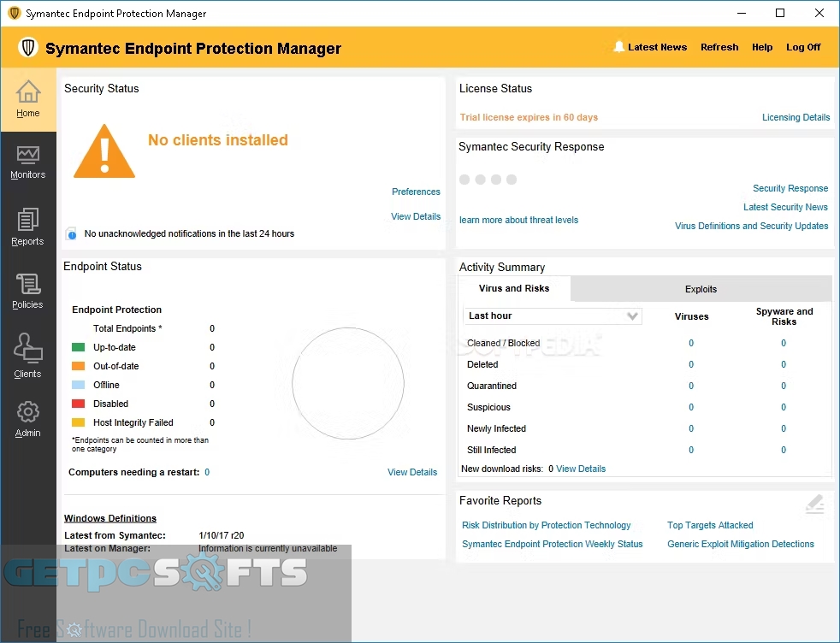Open the Admin gear icon
The image size is (840, 643).
point(28,412)
